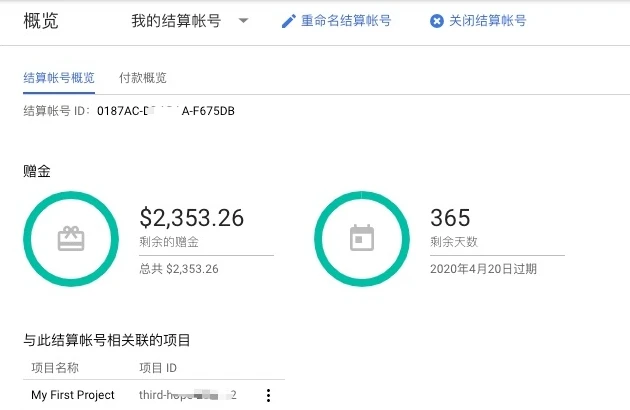The height and width of the screenshot is (410, 630).
Task: Expand the 我的结算帐号 dropdown arrow
Action: click(x=243, y=21)
